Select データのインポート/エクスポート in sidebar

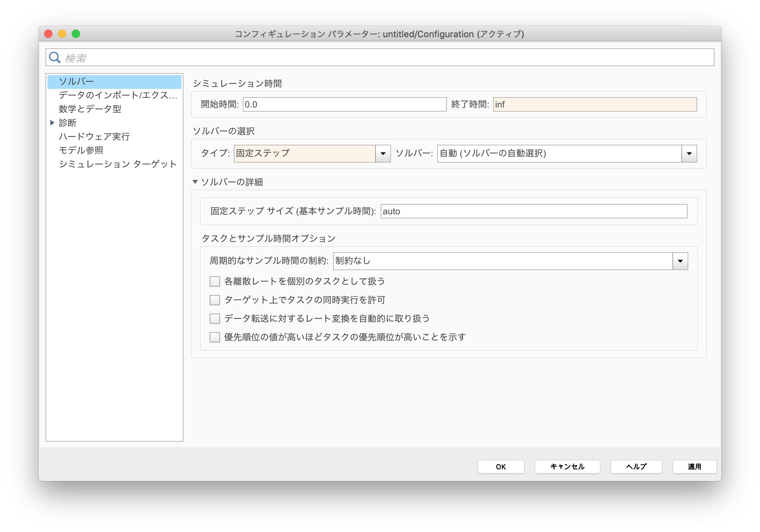point(118,95)
